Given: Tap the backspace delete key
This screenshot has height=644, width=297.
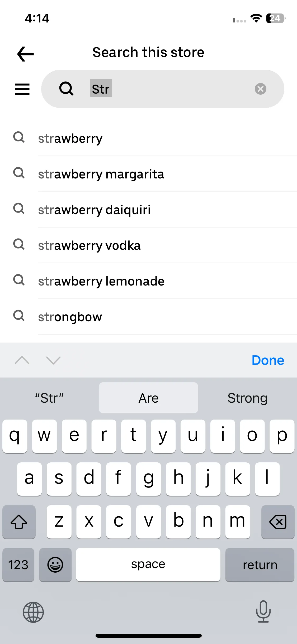Looking at the screenshot, I should tap(278, 522).
